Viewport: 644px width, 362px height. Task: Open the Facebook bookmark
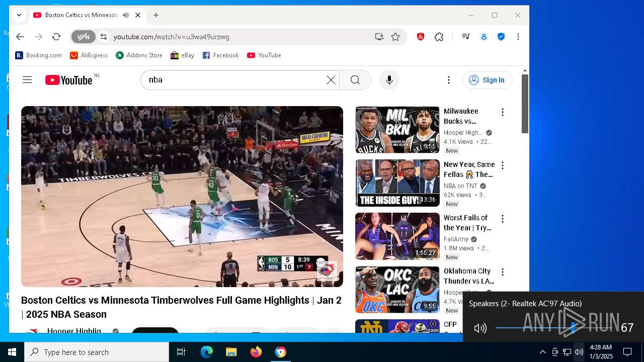pyautogui.click(x=220, y=55)
